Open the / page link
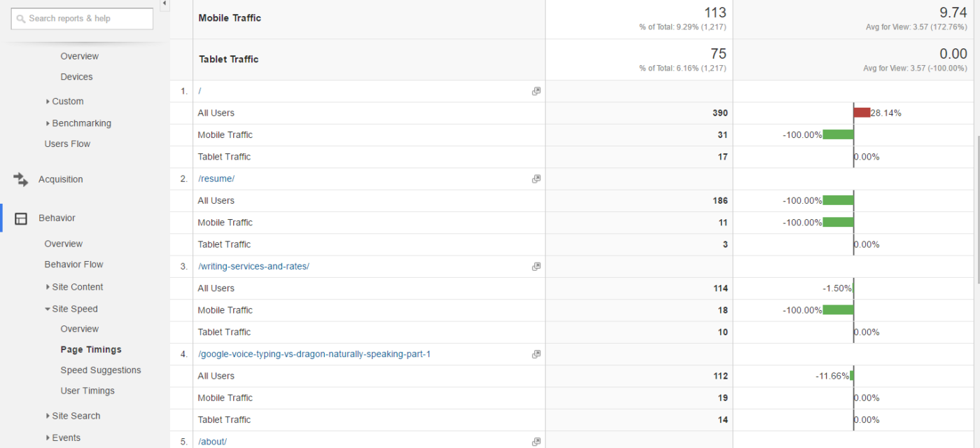This screenshot has height=448, width=980. [199, 91]
